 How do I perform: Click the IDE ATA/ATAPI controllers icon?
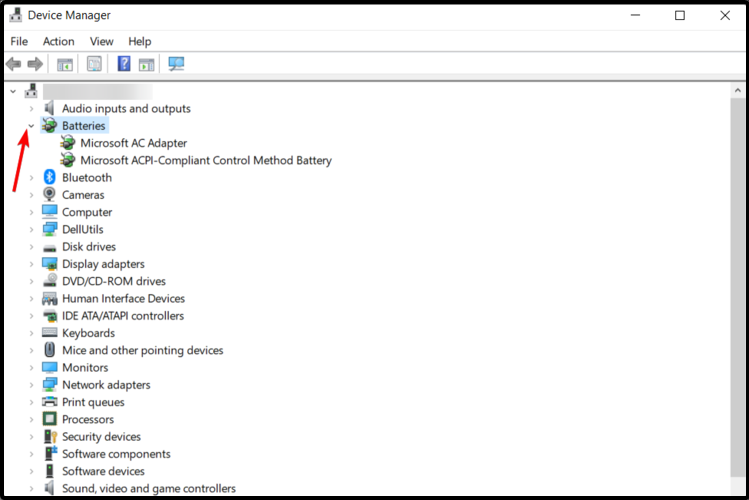[x=50, y=316]
